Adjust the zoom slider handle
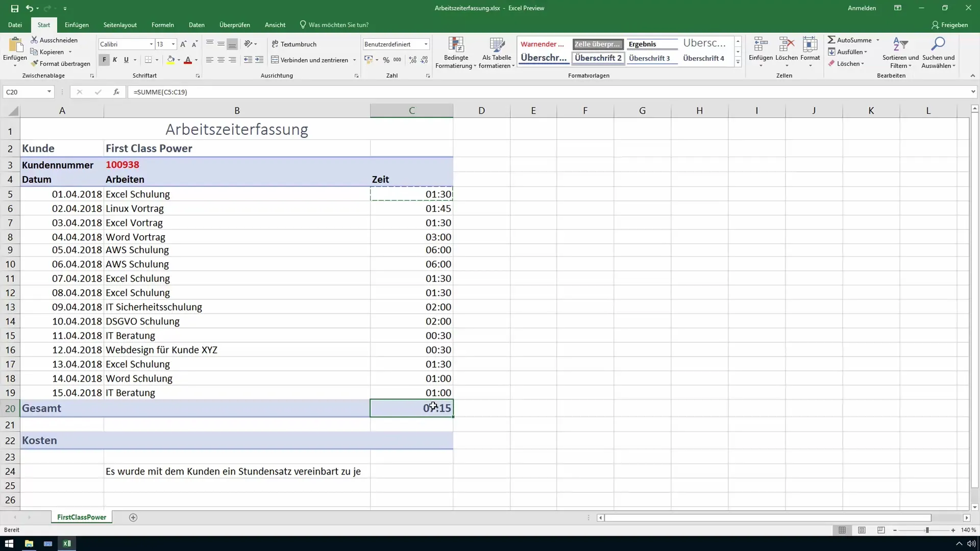Image resolution: width=980 pixels, height=551 pixels. pyautogui.click(x=927, y=530)
